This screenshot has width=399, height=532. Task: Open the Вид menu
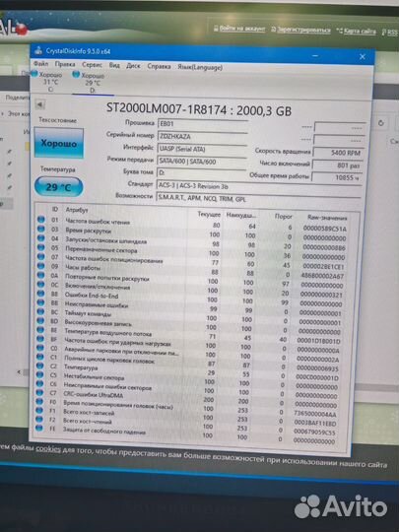(x=114, y=65)
